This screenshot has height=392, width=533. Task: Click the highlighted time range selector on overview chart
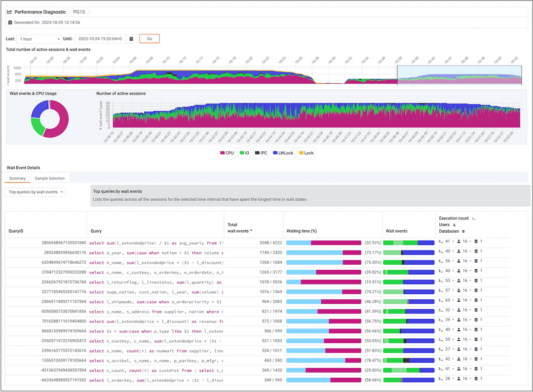click(x=459, y=74)
